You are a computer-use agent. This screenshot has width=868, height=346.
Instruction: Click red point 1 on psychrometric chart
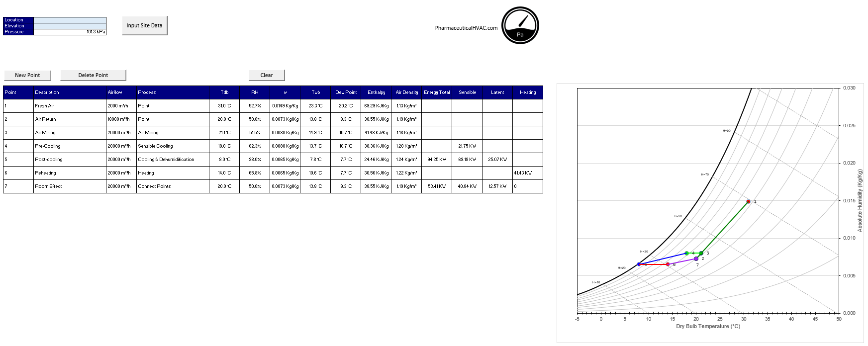point(748,201)
